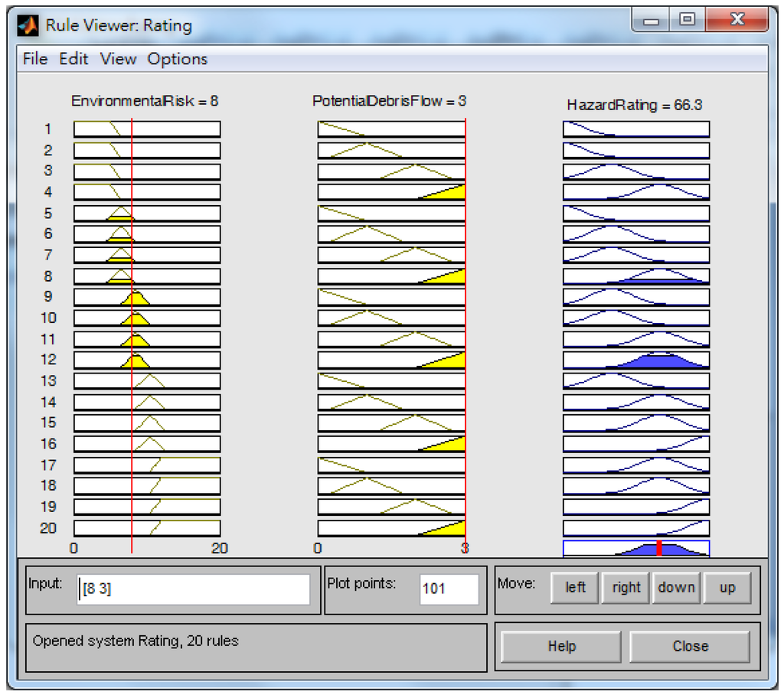784x698 pixels.
Task: Click the aggregated HazardRating output plot
Action: tap(635, 548)
